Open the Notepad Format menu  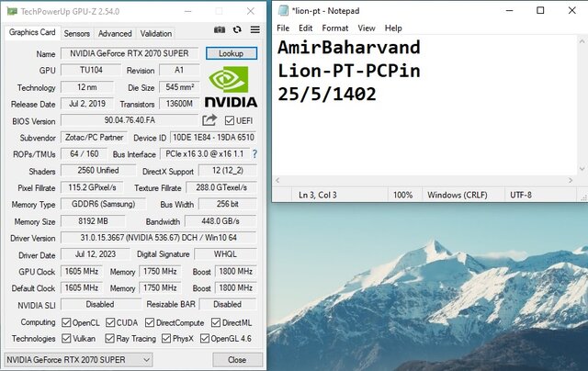click(x=334, y=28)
